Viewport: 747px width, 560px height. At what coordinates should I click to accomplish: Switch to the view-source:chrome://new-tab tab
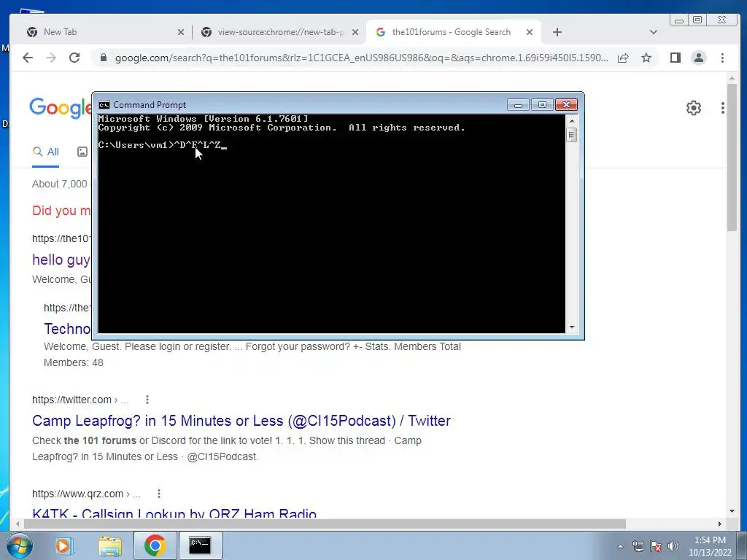click(x=279, y=32)
